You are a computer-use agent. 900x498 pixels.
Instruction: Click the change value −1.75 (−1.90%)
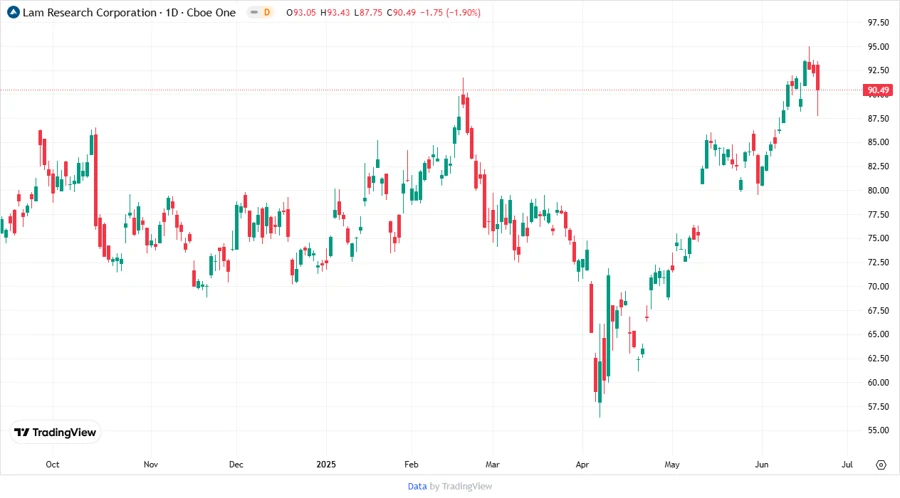tap(451, 13)
